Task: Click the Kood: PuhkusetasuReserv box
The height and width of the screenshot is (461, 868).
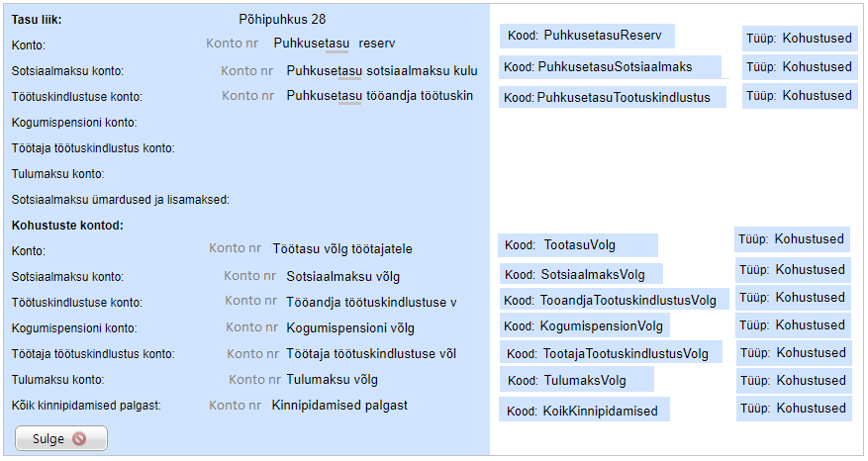Action: tap(587, 37)
